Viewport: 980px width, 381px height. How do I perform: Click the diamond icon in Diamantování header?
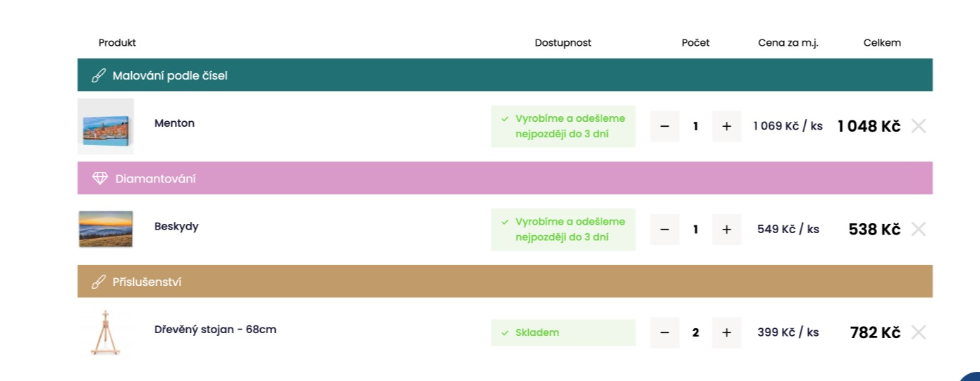click(100, 179)
